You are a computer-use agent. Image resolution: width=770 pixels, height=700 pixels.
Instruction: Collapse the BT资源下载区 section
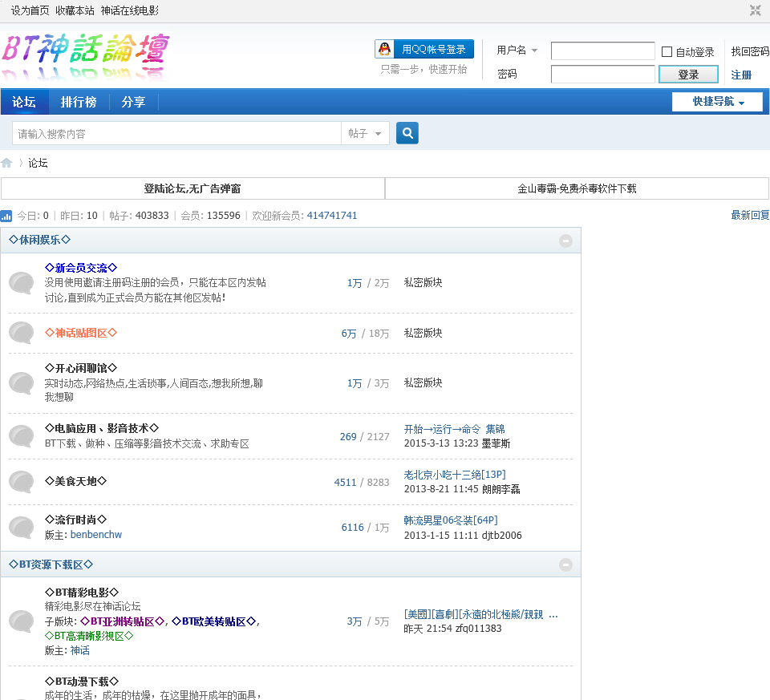(565, 565)
